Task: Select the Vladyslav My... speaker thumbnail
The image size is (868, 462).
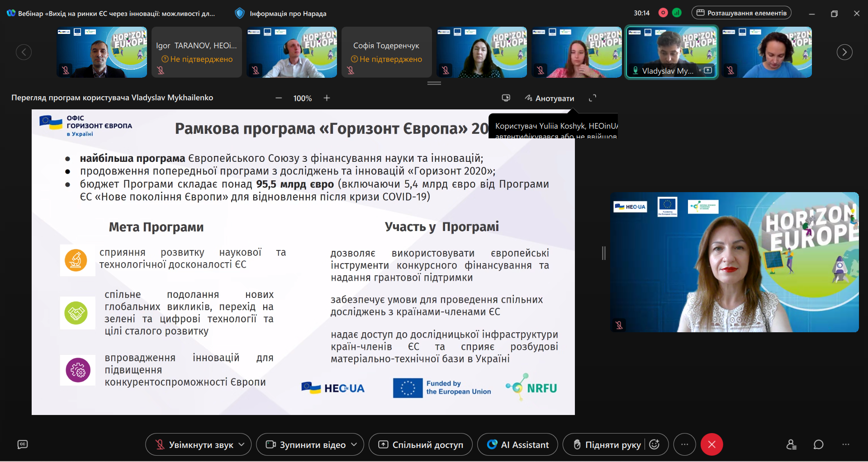Action: click(672, 52)
